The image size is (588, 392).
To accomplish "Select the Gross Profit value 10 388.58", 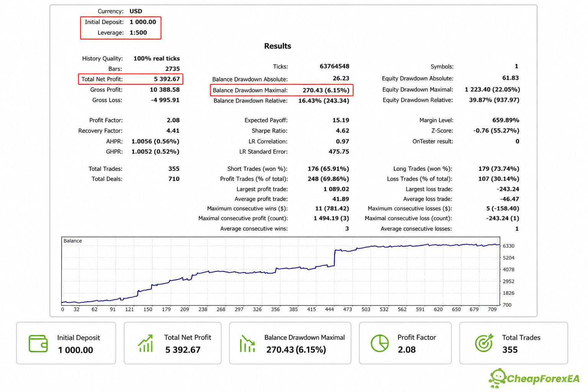I will click(x=165, y=90).
